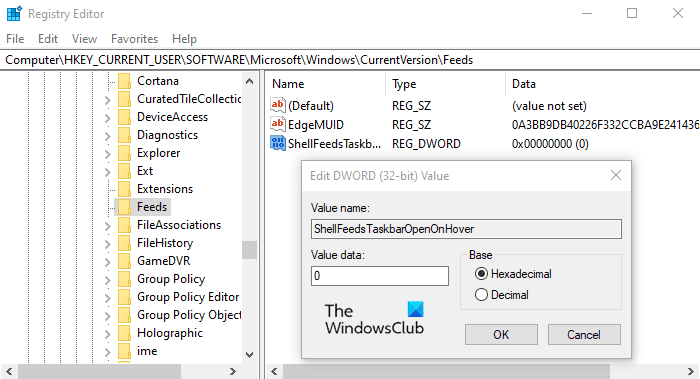Expand the Diagnostics tree node
Screen dimensions: 700x379
point(108,136)
